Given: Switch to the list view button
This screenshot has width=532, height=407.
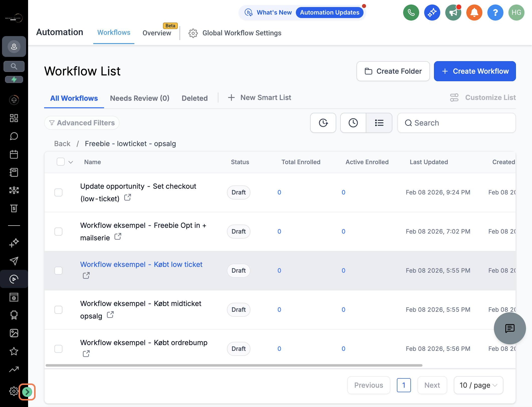Looking at the screenshot, I should (379, 123).
